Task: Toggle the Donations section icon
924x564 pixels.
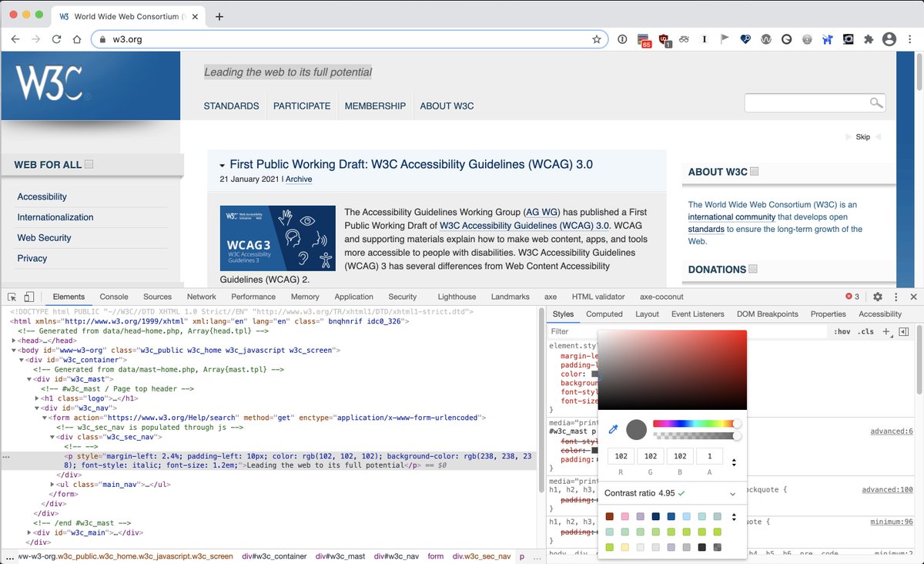Action: (x=753, y=269)
